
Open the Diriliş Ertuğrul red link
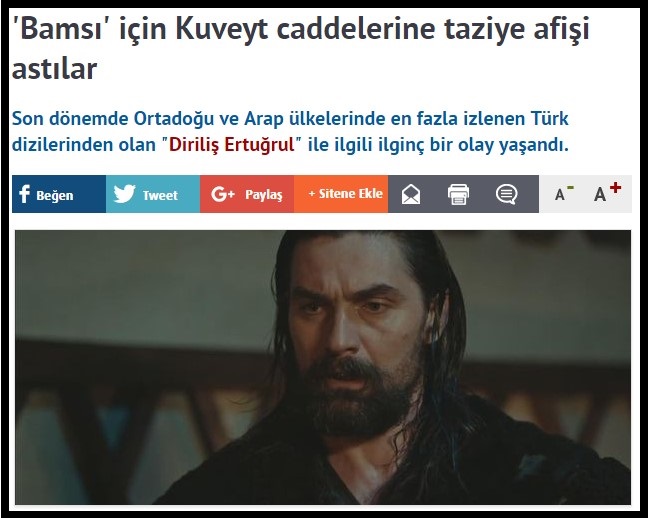click(231, 145)
